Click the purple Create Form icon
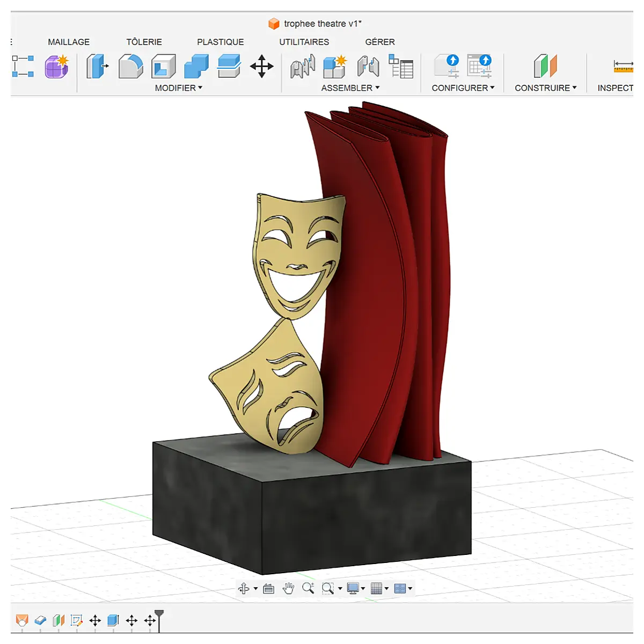The width and height of the screenshot is (644, 644). (x=57, y=67)
